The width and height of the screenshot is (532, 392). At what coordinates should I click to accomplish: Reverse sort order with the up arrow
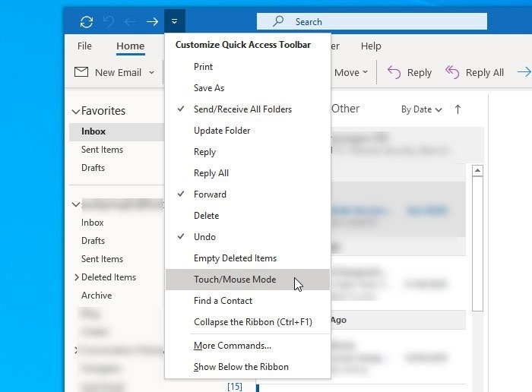click(x=458, y=109)
